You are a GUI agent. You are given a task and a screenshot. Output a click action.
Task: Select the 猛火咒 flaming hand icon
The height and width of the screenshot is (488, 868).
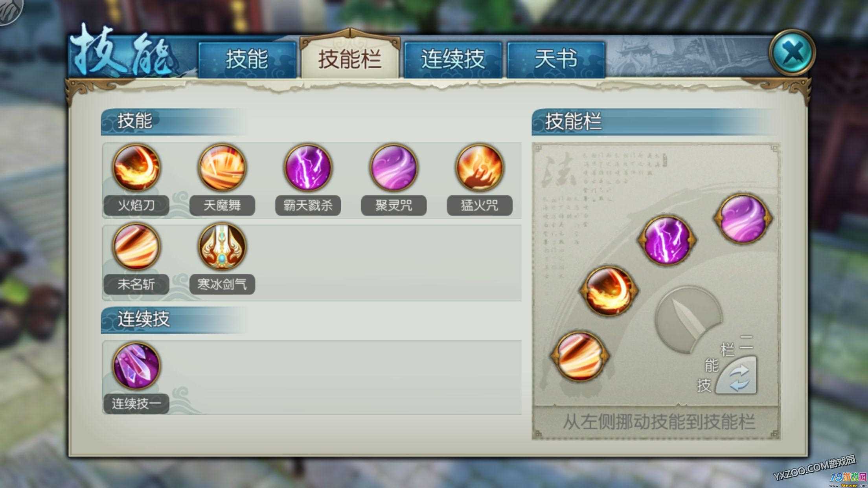pyautogui.click(x=479, y=168)
